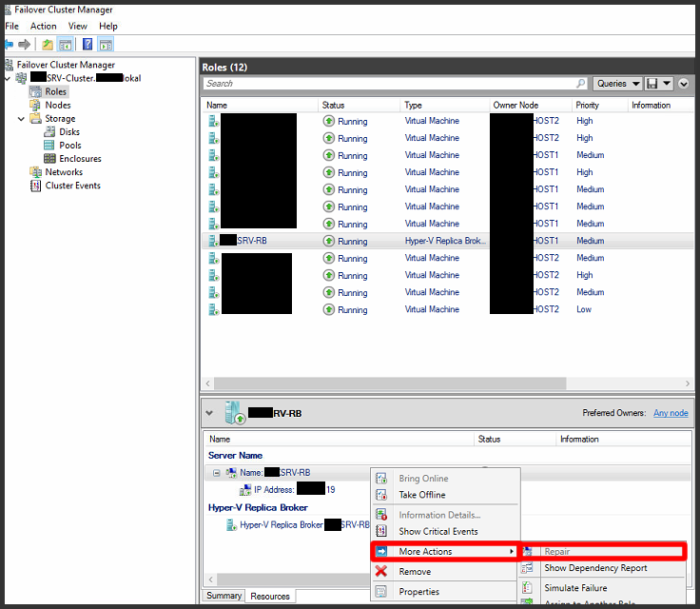
Task: Open the Action menu
Action: tap(44, 27)
